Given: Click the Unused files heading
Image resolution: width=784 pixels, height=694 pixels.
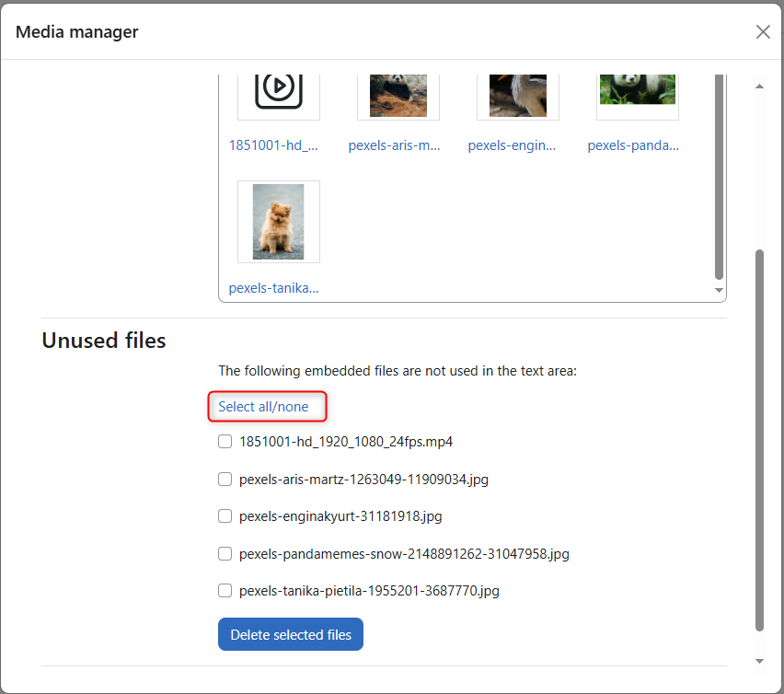Looking at the screenshot, I should click(104, 341).
